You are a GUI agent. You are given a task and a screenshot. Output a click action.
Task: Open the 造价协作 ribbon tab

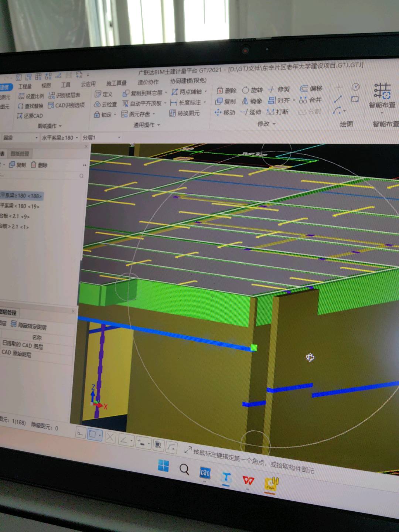(x=148, y=82)
